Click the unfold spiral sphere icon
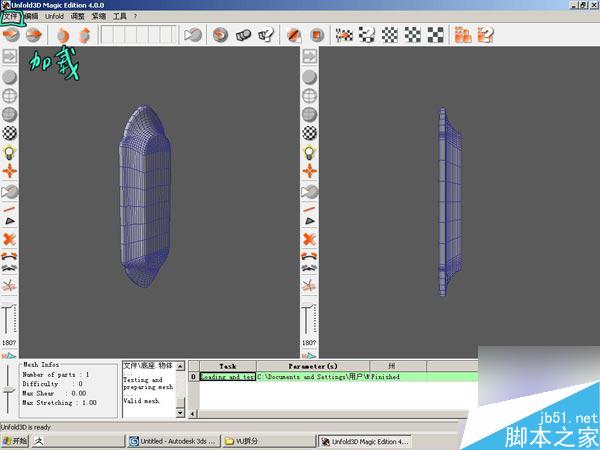The image size is (600, 450). pos(220,35)
